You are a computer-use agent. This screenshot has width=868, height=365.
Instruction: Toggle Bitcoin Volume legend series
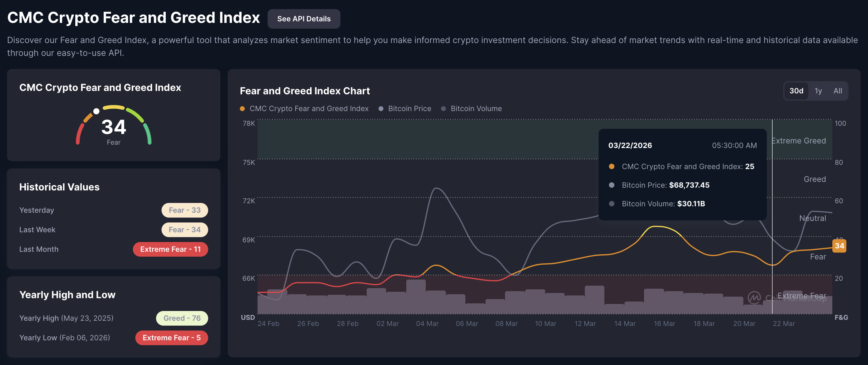471,109
